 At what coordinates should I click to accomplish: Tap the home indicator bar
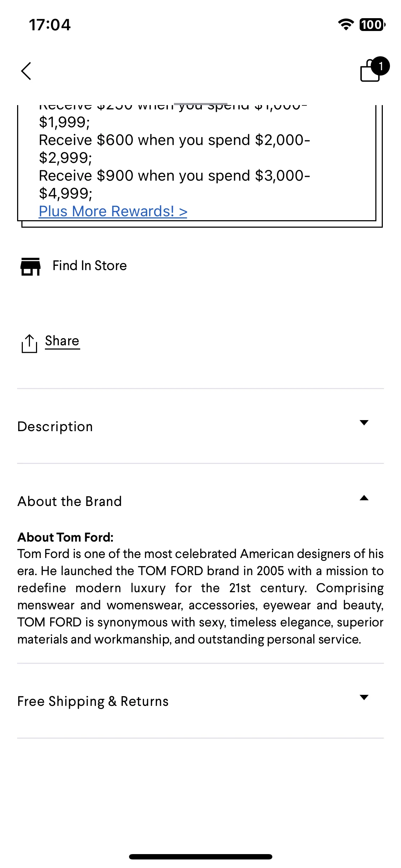[201, 857]
